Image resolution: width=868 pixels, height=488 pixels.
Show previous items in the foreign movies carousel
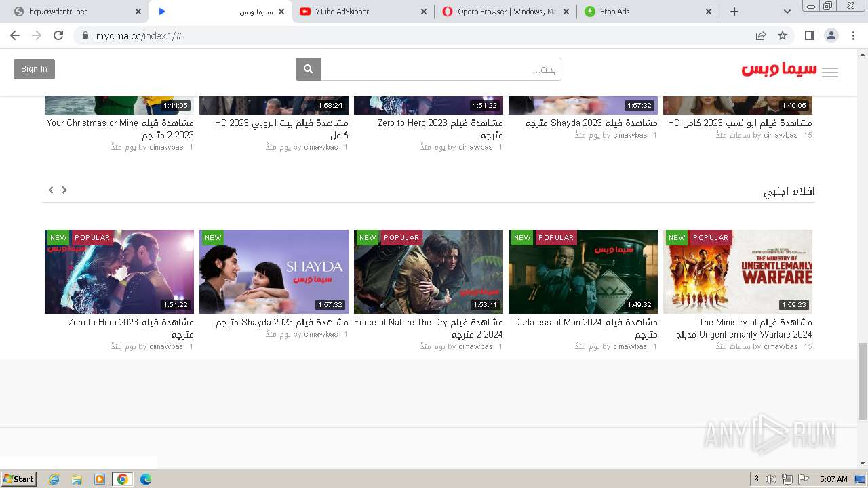(x=51, y=190)
